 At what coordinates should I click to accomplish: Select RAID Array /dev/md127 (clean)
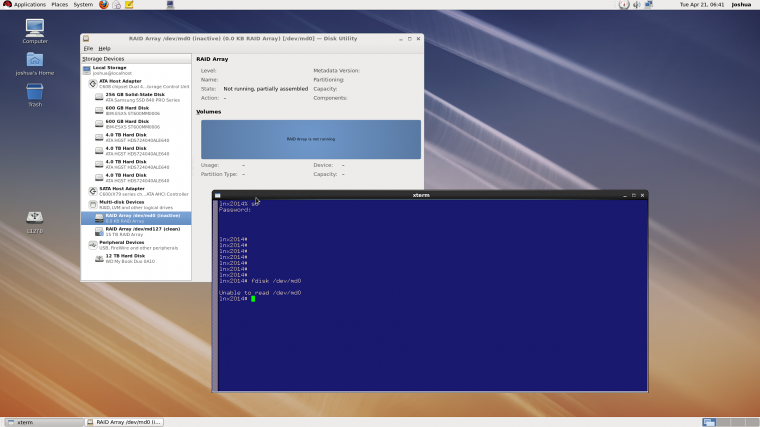click(x=136, y=232)
